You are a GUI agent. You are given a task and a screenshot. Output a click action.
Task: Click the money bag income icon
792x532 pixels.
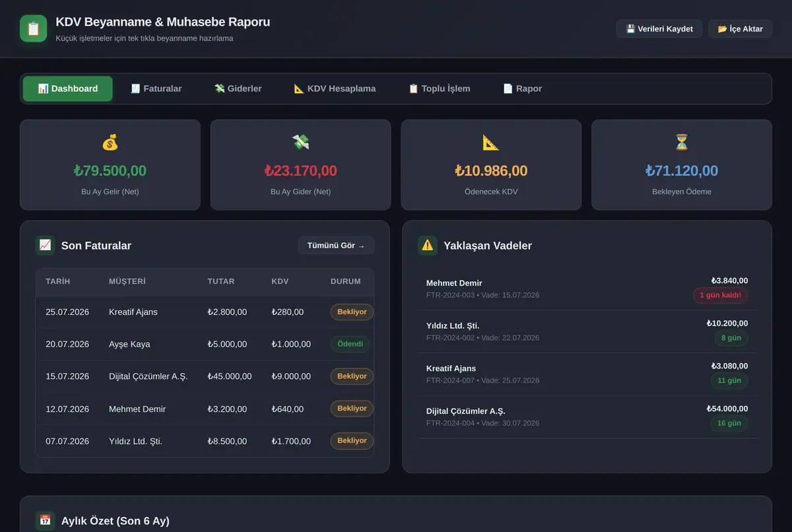(110, 142)
